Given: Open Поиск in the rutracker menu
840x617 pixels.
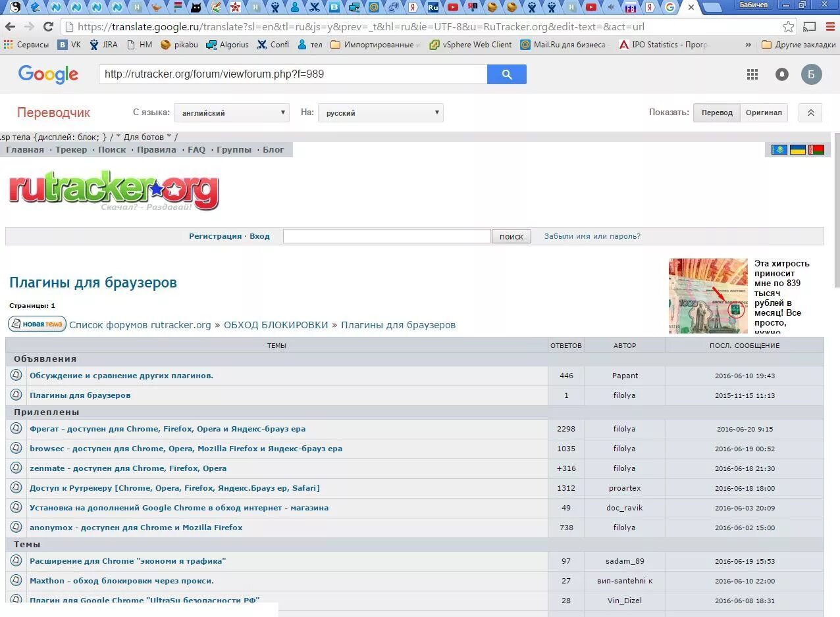Looking at the screenshot, I should pyautogui.click(x=112, y=150).
